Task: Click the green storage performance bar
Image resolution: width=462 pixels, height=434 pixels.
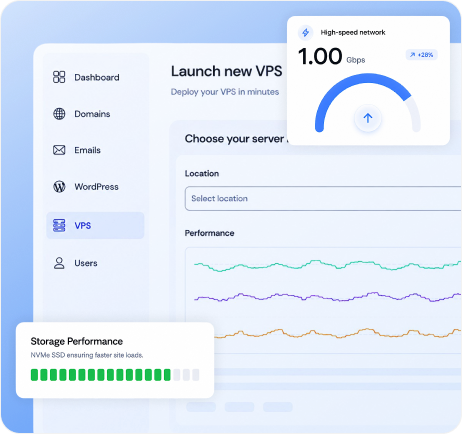Action: pos(101,375)
